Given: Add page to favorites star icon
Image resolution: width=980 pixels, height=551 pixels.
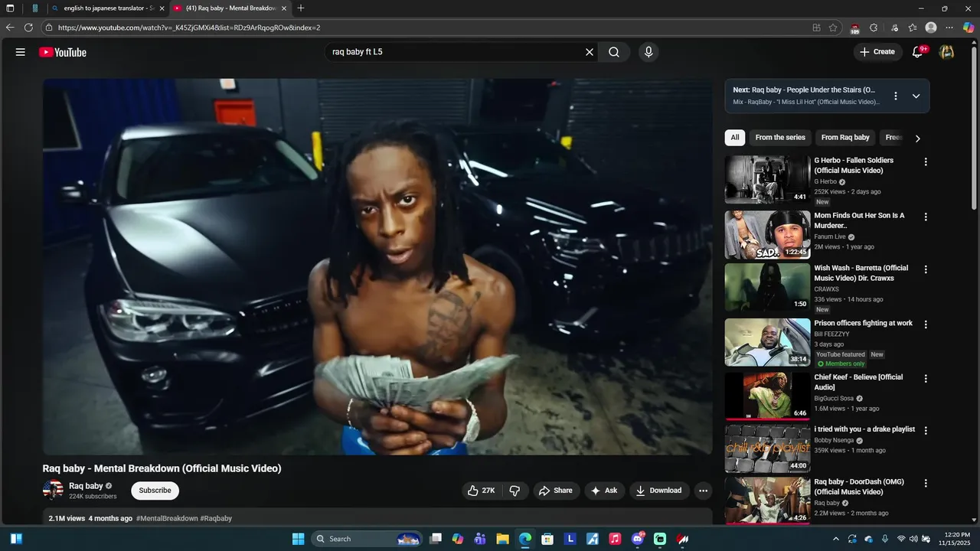Looking at the screenshot, I should pyautogui.click(x=833, y=28).
